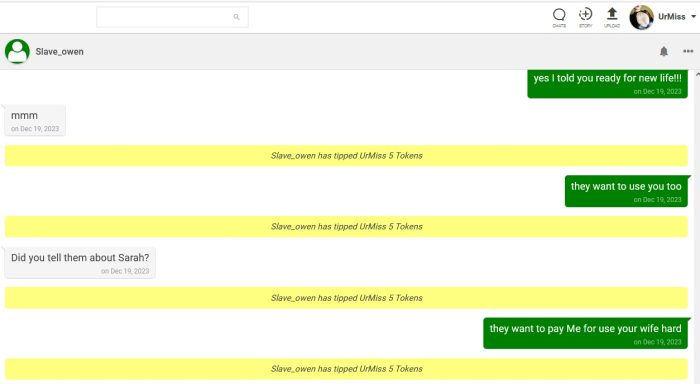Focus the top search input field
This screenshot has width=700, height=384.
(172, 17)
